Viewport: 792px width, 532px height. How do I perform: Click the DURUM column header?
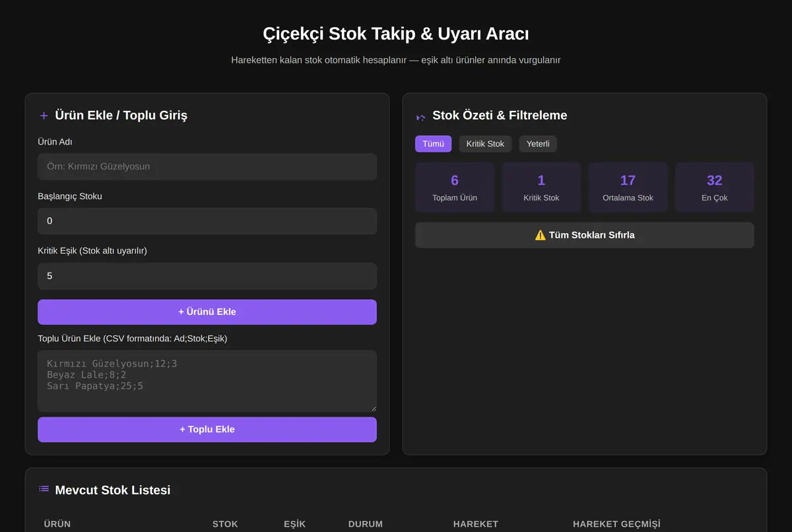pos(366,524)
